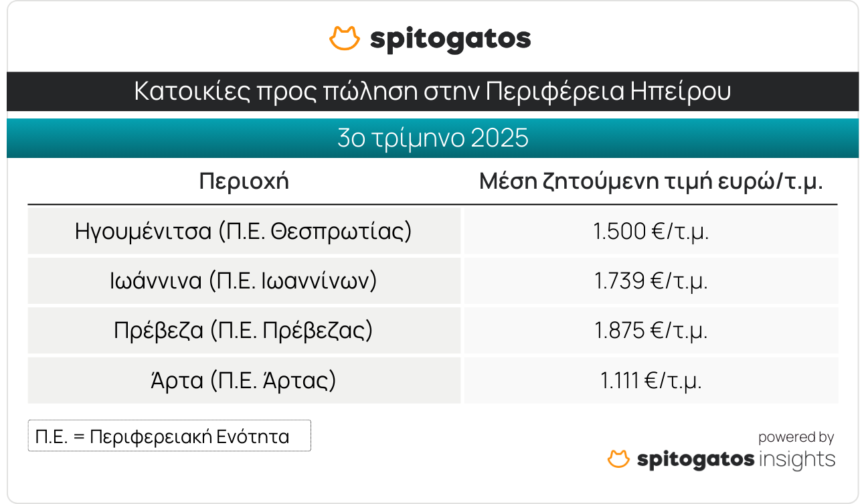Open the spitogatos insights footer link
This screenshot has width=866, height=504.
[x=721, y=460]
